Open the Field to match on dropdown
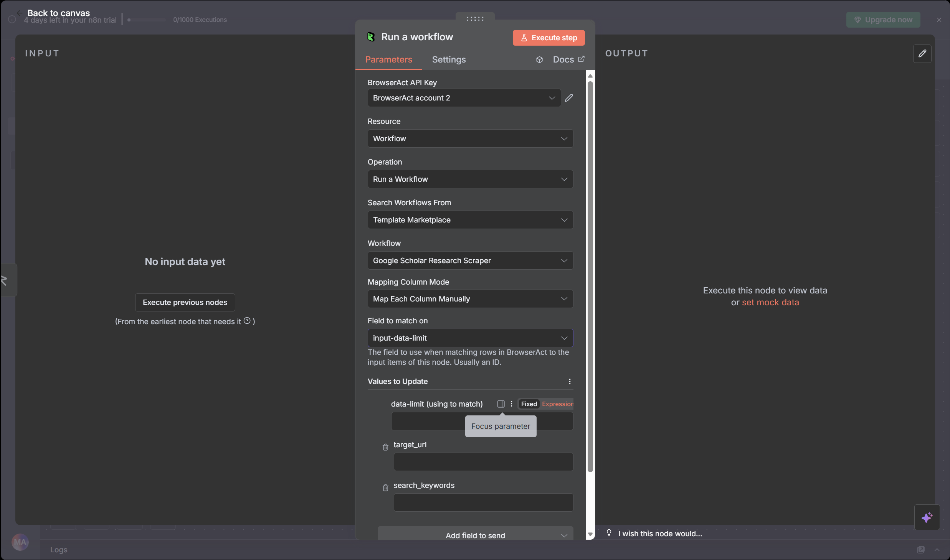Viewport: 950px width, 560px height. 470,338
